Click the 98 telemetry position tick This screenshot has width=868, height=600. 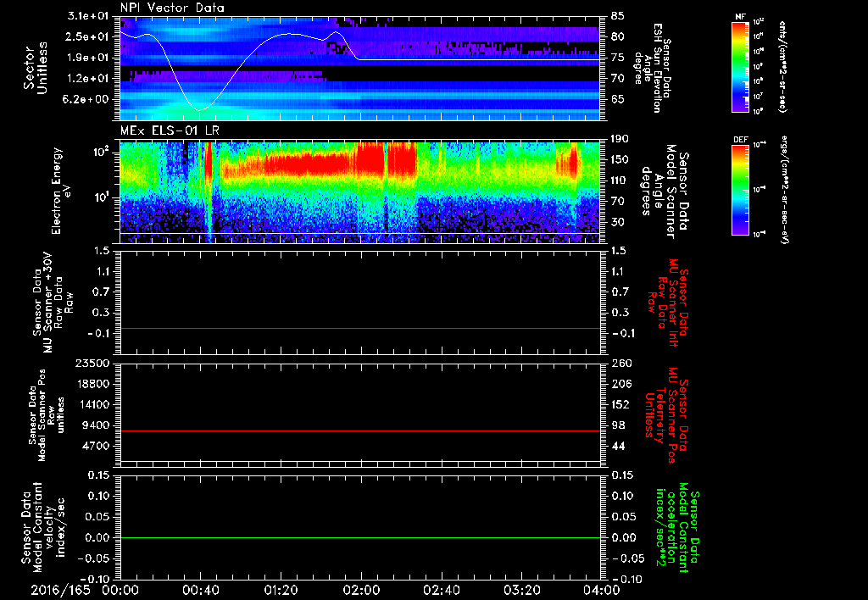(x=617, y=425)
